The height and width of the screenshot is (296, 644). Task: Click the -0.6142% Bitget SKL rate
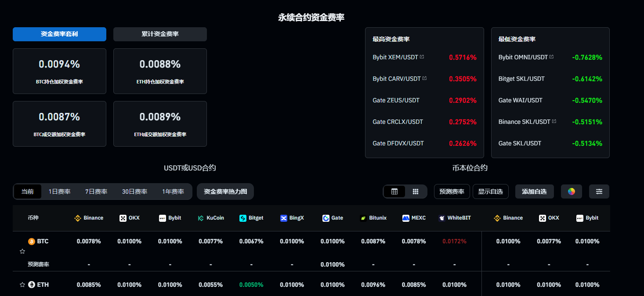587,79
